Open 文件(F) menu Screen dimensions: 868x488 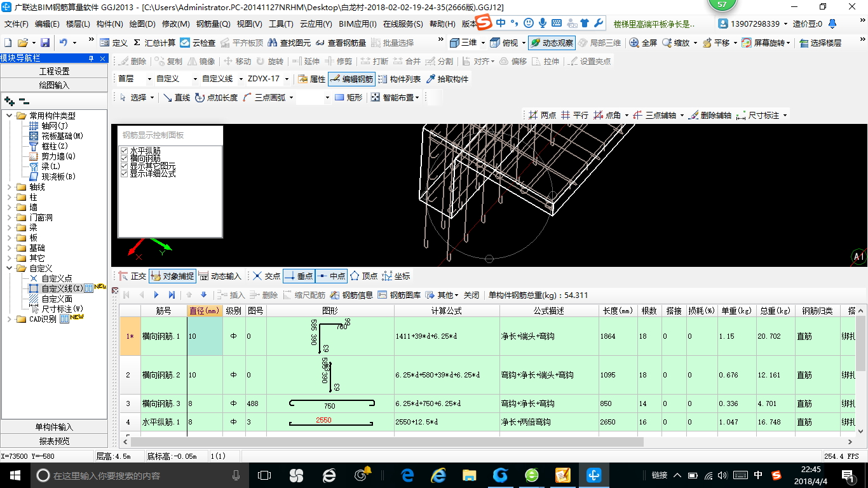[x=17, y=24]
